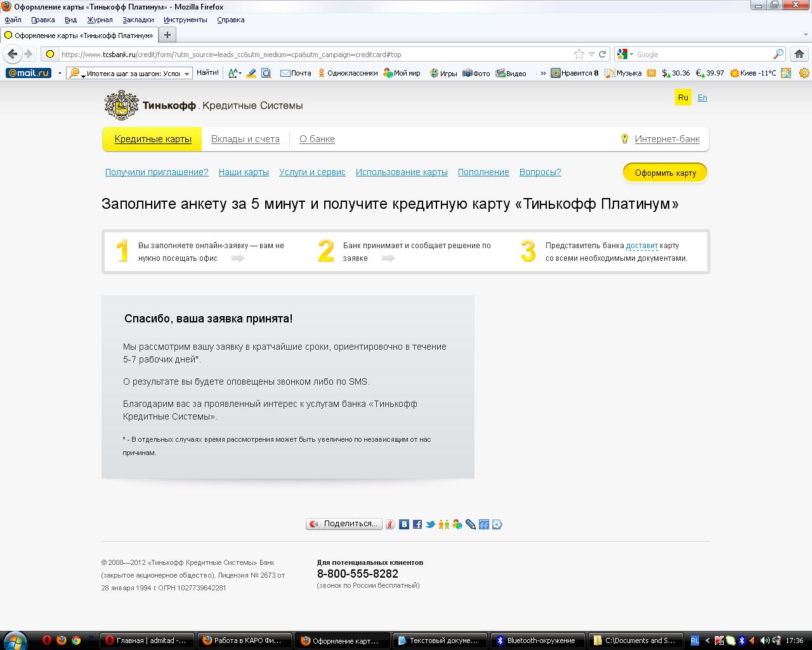Open the Windows Start button

click(x=14, y=640)
